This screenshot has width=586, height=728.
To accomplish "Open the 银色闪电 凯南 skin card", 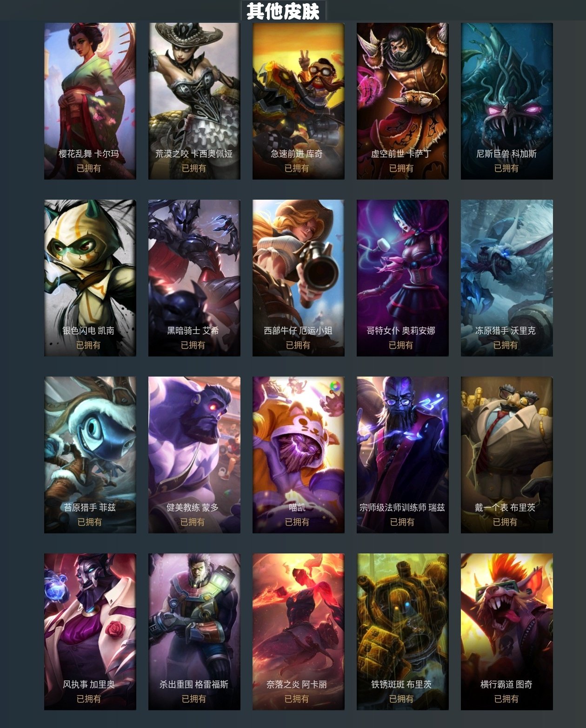I will [90, 278].
